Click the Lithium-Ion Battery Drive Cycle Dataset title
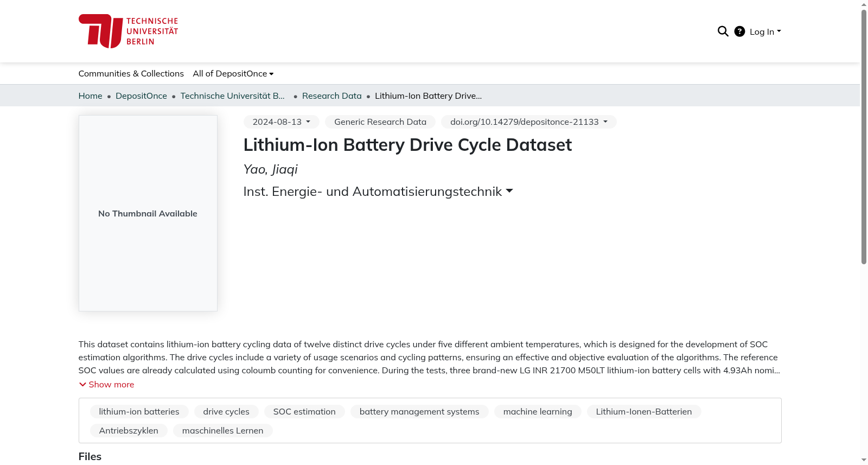 click(407, 145)
